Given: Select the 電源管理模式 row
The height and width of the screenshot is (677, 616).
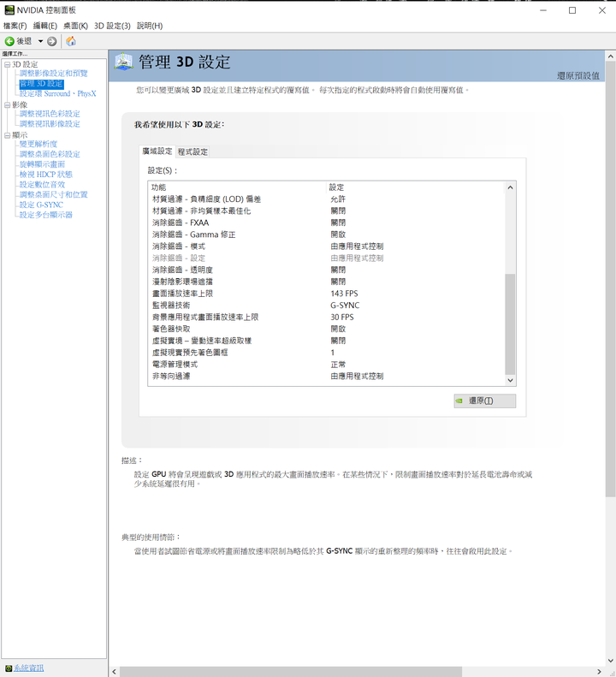Looking at the screenshot, I should point(326,365).
